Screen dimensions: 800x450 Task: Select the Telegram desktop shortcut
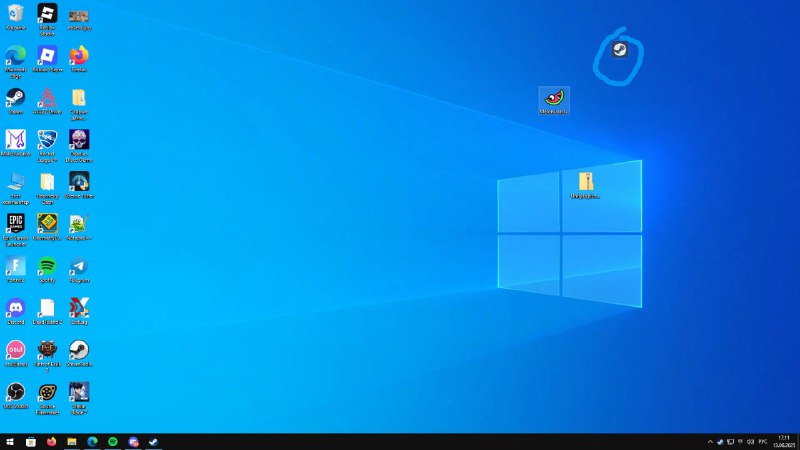(79, 266)
